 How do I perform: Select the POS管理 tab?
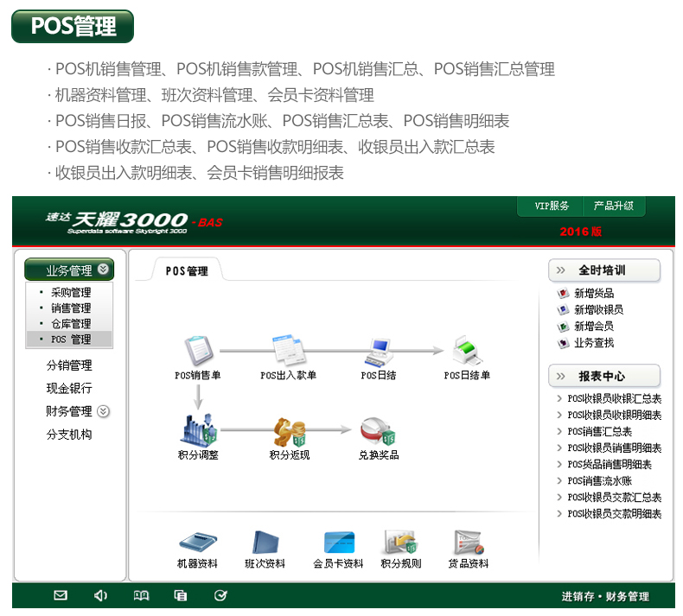click(x=187, y=270)
